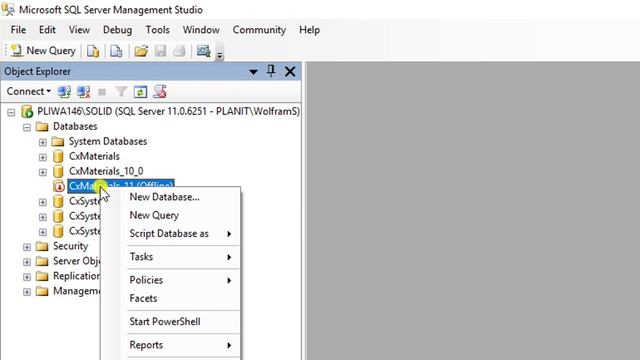The width and height of the screenshot is (640, 360).
Task: Close the Object Explorer panel
Action: point(290,71)
